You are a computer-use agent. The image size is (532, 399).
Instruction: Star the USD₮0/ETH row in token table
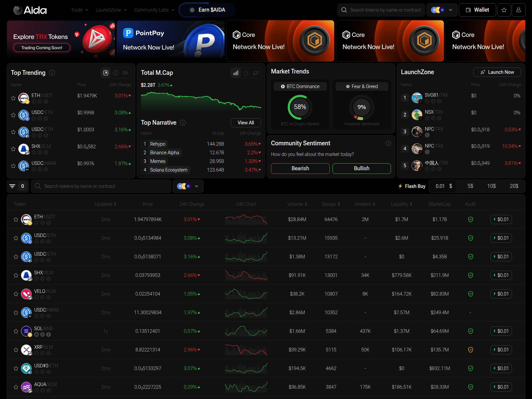[x=16, y=368]
